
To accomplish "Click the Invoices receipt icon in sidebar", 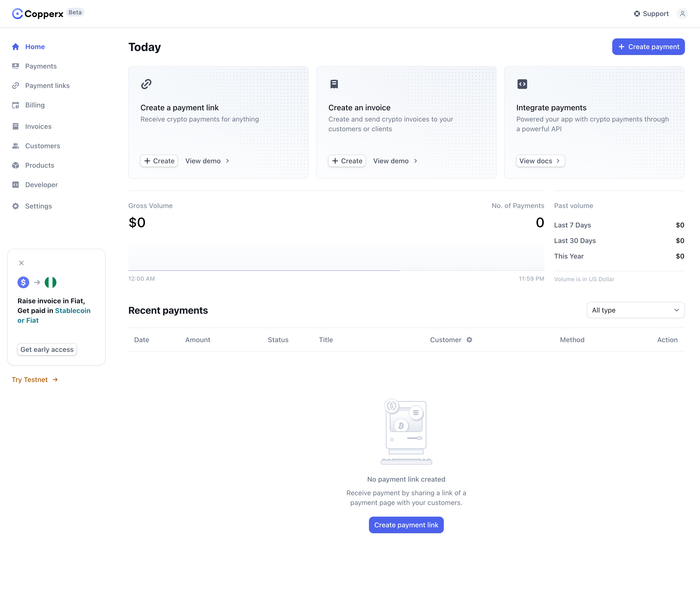I will pos(15,126).
